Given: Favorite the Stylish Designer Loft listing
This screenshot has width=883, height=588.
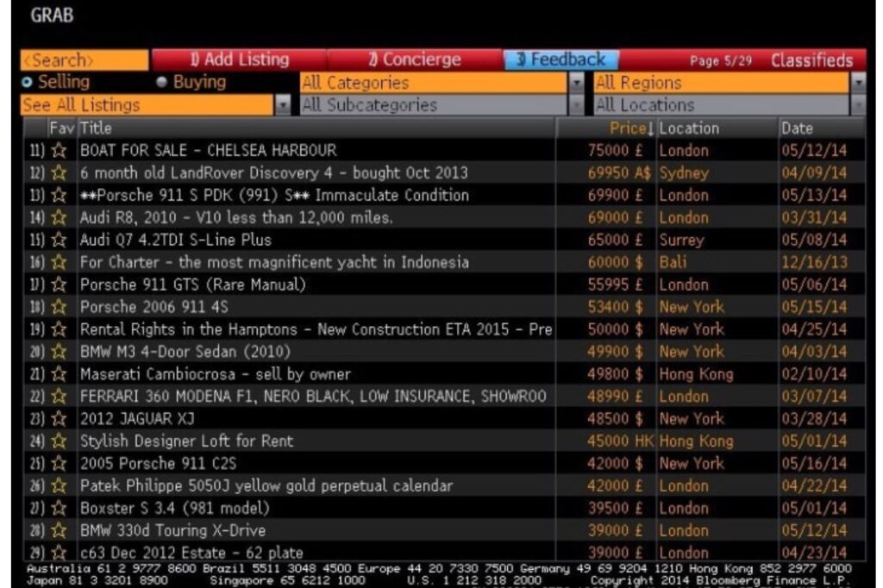Looking at the screenshot, I should tap(60, 440).
